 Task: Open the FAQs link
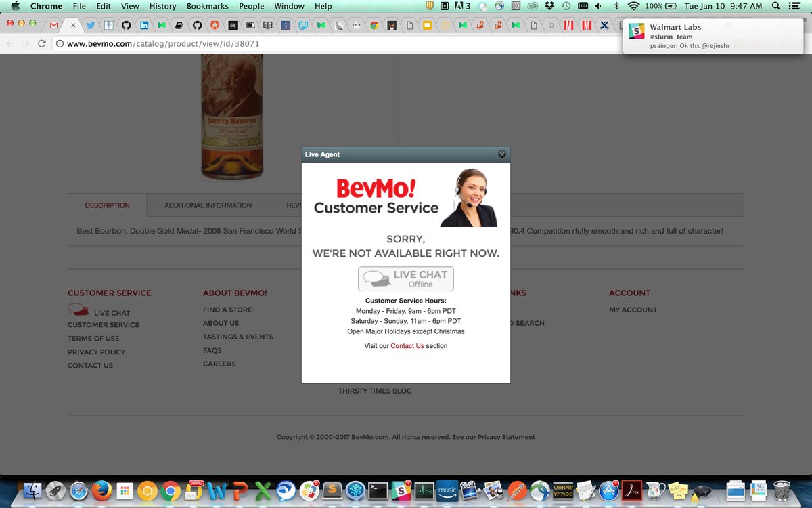pos(212,350)
